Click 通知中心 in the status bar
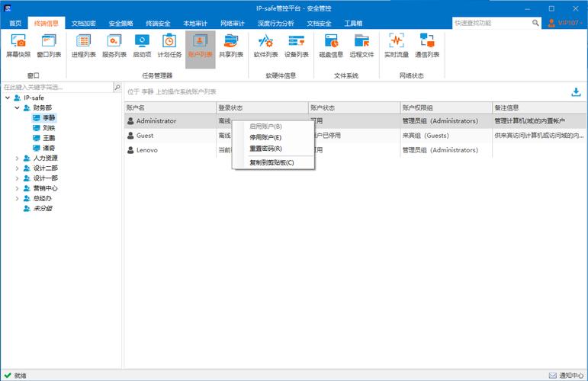The width and height of the screenshot is (588, 381). pyautogui.click(x=564, y=375)
